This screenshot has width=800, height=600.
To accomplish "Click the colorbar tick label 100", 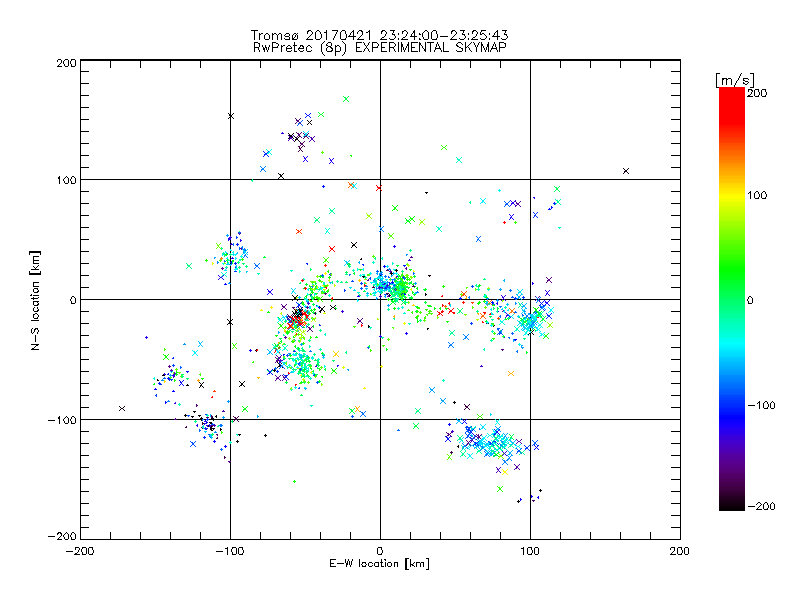I will (x=757, y=195).
